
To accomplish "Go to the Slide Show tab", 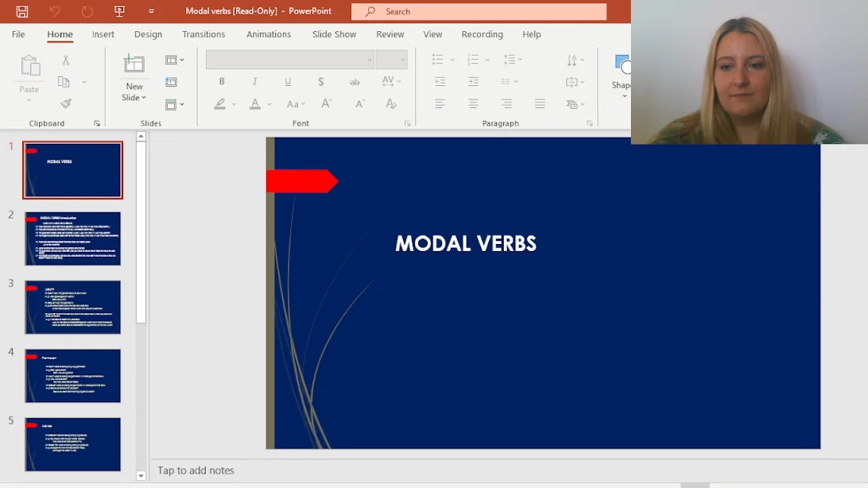I will (335, 34).
